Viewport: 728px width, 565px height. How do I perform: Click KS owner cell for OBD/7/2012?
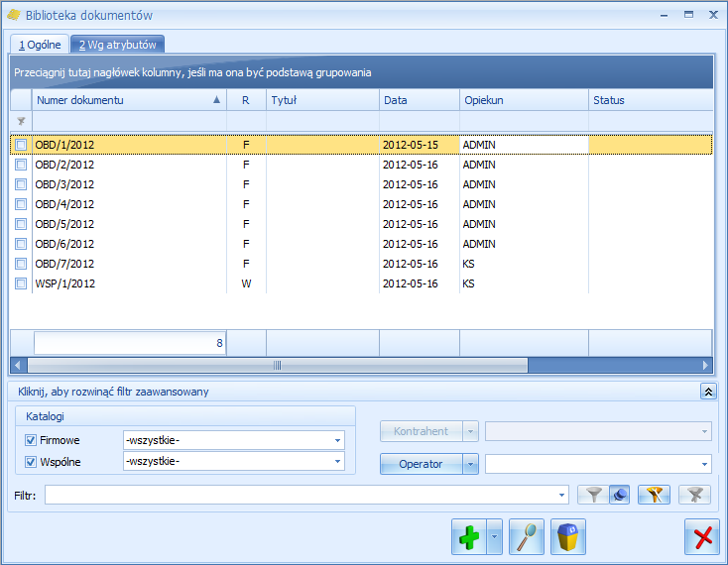[524, 264]
